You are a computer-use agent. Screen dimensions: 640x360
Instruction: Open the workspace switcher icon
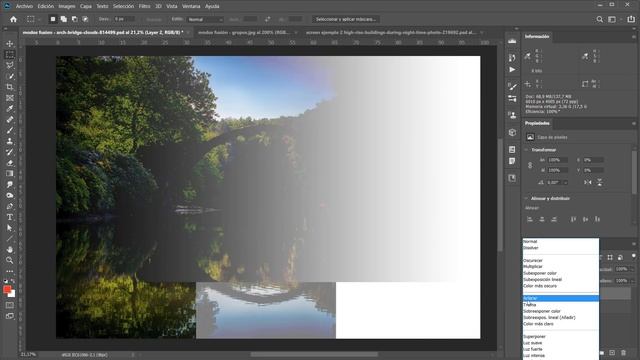point(612,19)
